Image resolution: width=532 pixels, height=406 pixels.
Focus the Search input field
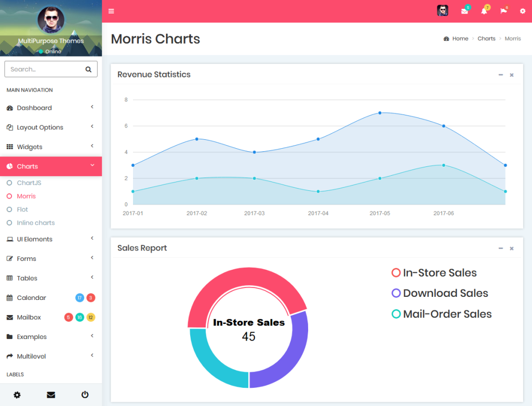pos(51,69)
